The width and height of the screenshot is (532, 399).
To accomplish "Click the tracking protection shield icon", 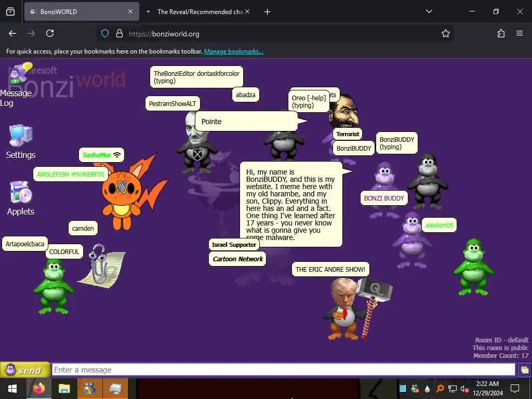I will click(x=105, y=33).
